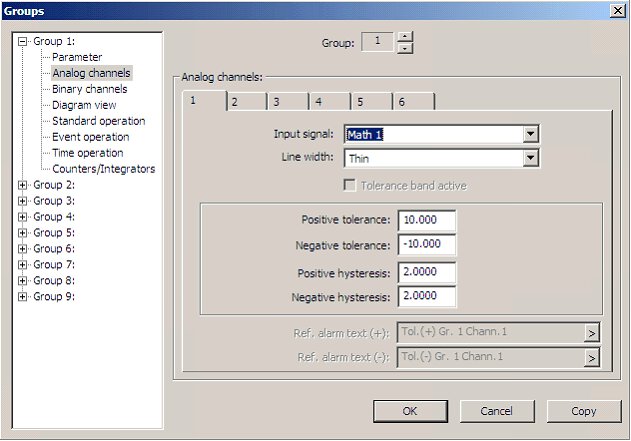Collapse the Group 1 tree node
Screen dimensions: 631x441
(23, 41)
